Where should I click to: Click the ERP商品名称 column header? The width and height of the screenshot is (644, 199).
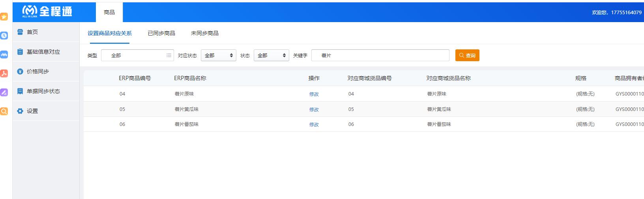tap(190, 78)
